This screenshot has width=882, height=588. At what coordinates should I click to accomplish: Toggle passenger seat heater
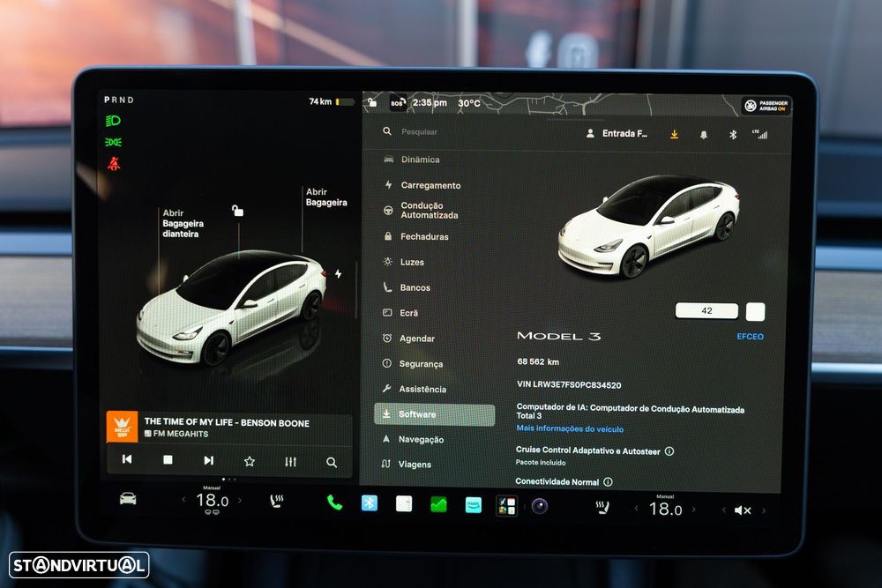(602, 508)
